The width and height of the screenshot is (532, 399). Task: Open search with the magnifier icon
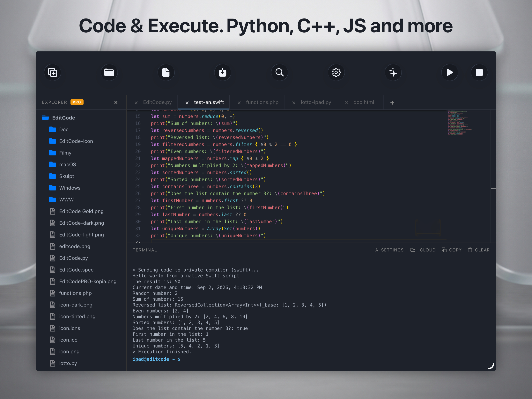[x=279, y=72]
